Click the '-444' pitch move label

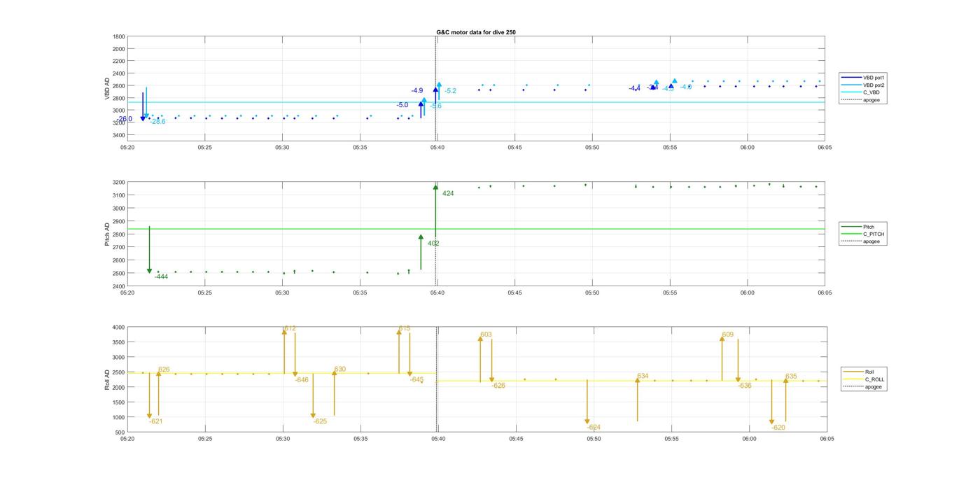click(161, 276)
